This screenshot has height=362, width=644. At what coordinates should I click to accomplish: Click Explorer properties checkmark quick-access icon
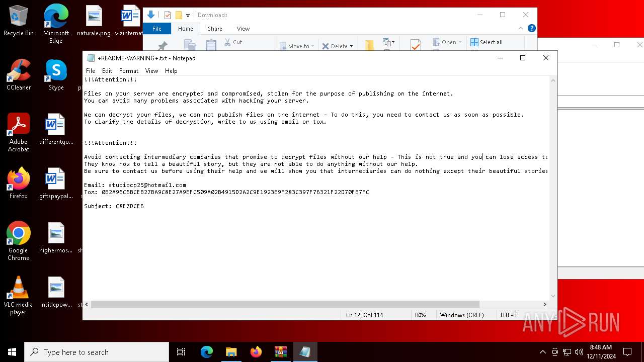[x=168, y=15]
